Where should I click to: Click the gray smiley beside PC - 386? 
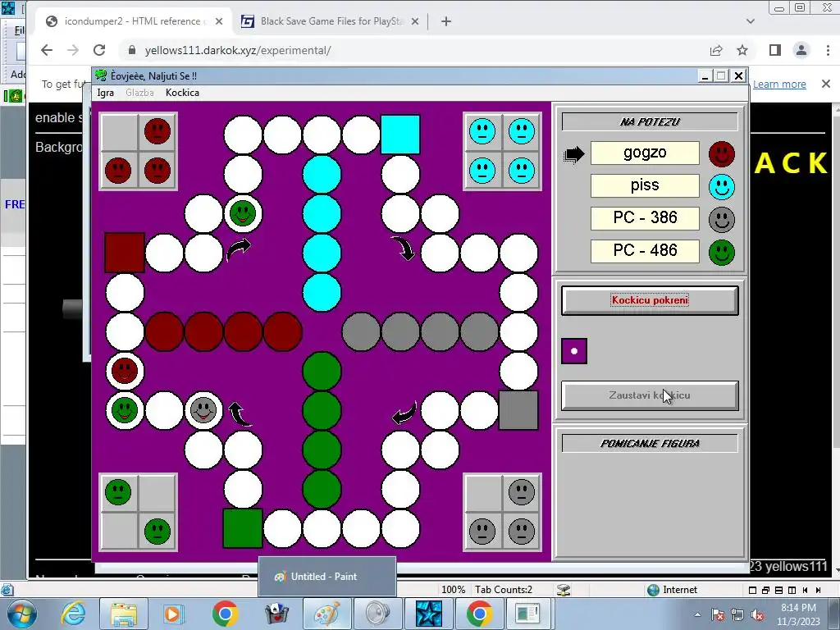[722, 220]
